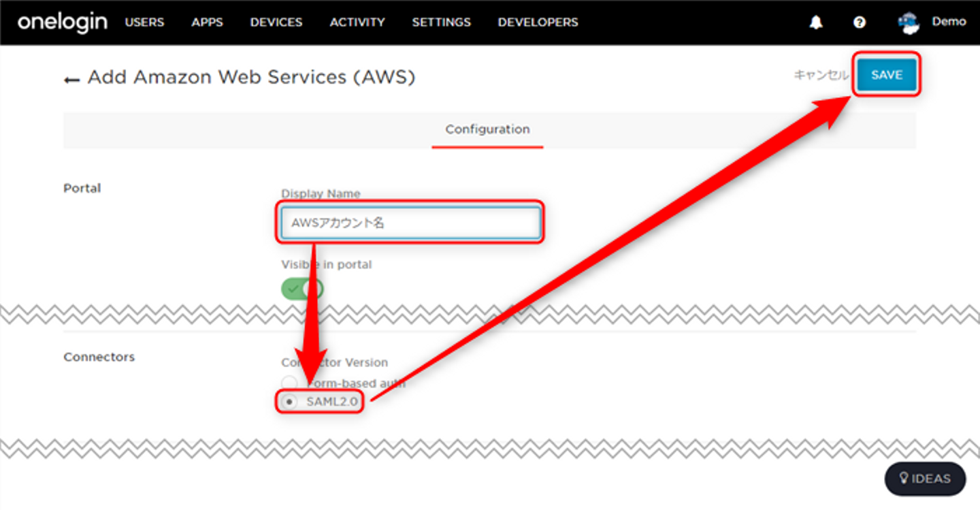
Task: Open the help question mark icon
Action: (860, 22)
